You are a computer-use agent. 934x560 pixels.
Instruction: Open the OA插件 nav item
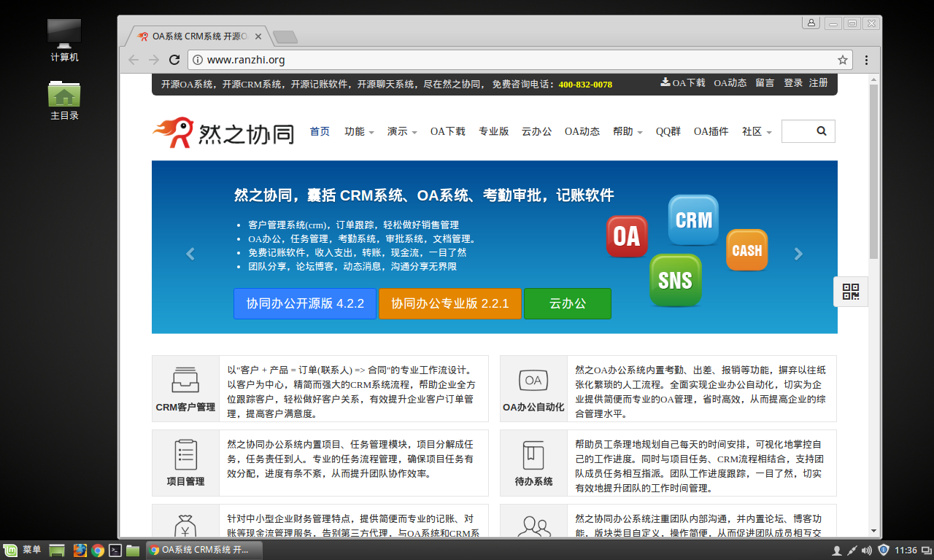(711, 132)
